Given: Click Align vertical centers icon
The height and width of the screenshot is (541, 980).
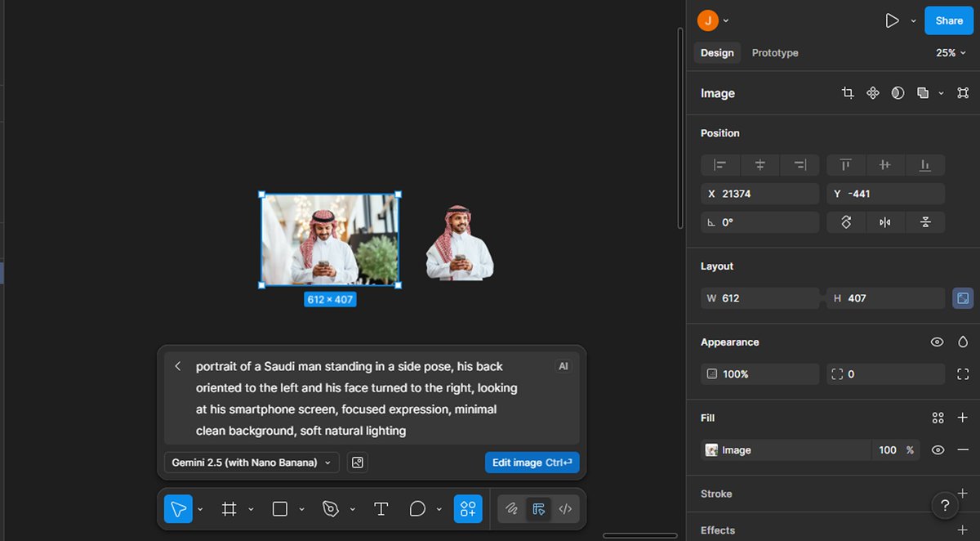Looking at the screenshot, I should 885,165.
